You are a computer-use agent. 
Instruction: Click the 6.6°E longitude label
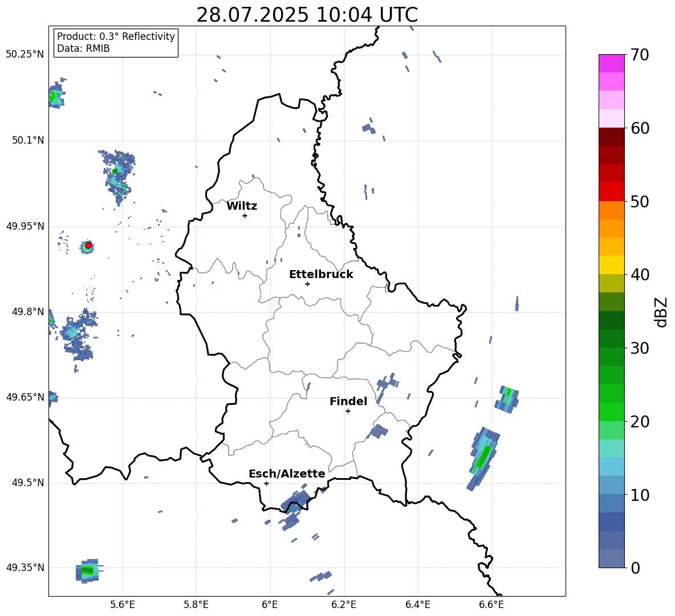point(491,605)
